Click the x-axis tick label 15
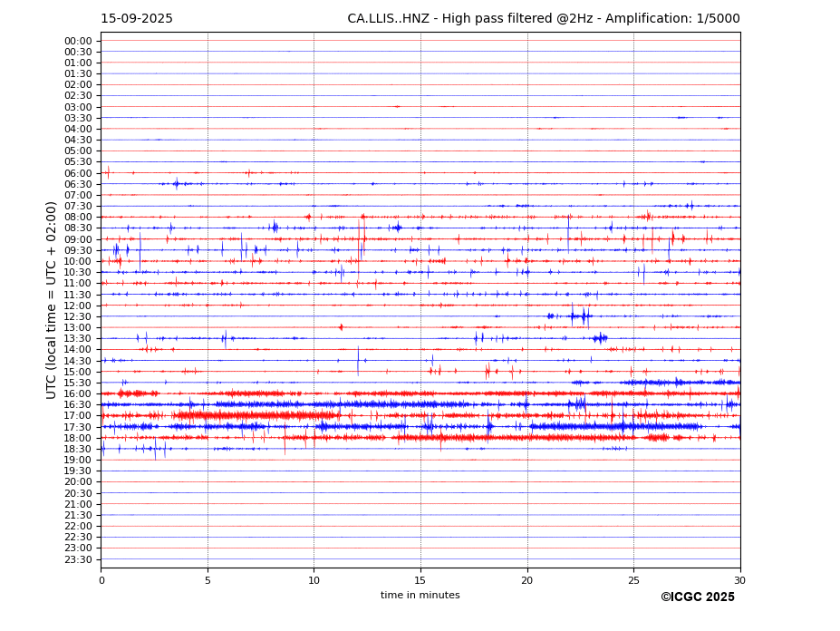 coord(420,580)
